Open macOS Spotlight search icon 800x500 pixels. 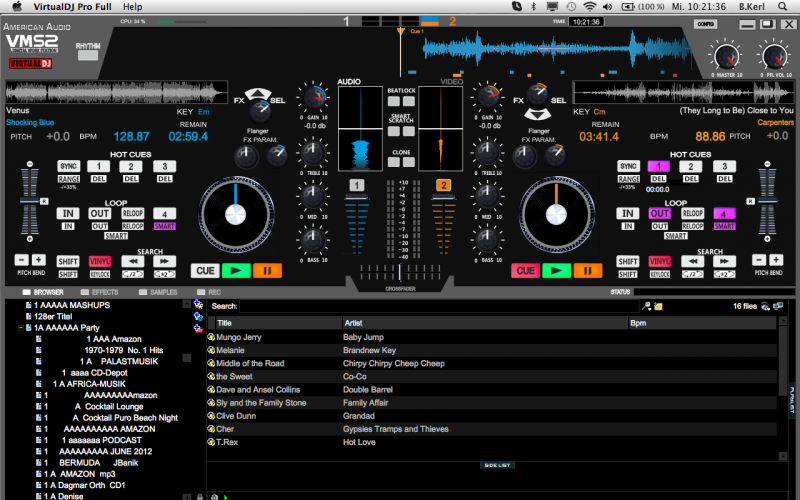(782, 7)
